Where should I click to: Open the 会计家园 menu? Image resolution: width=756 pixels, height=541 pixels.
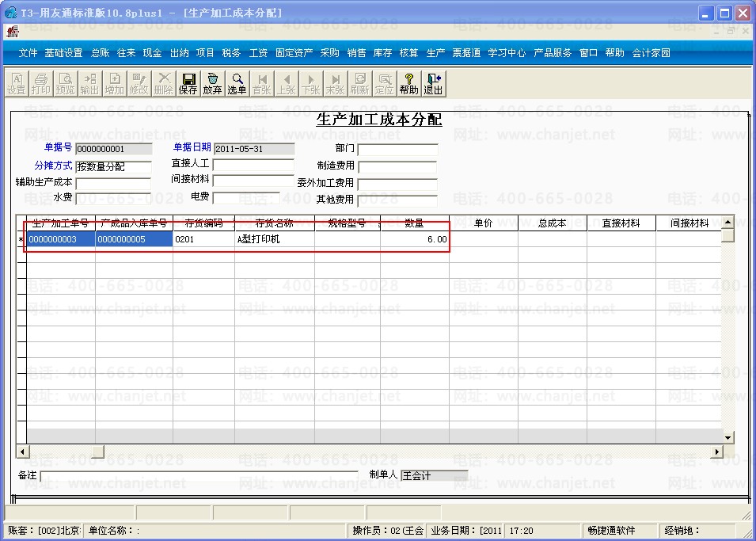[x=652, y=52]
